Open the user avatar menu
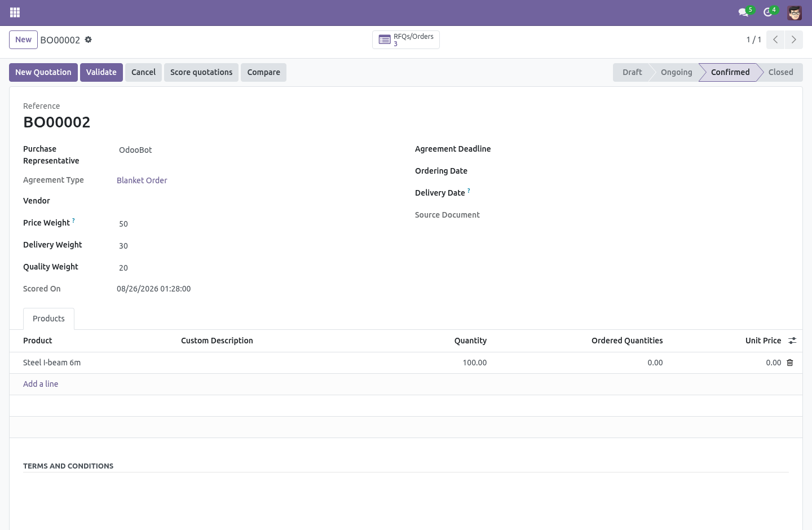This screenshot has height=530, width=812. click(795, 12)
